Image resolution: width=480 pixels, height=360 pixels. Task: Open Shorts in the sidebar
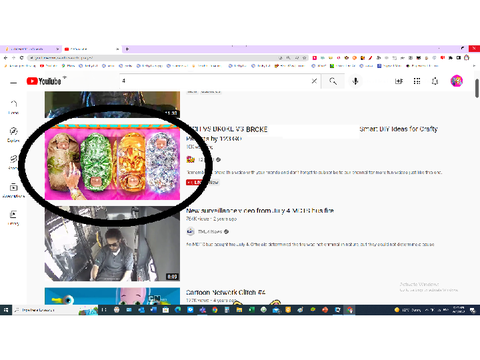pyautogui.click(x=13, y=162)
